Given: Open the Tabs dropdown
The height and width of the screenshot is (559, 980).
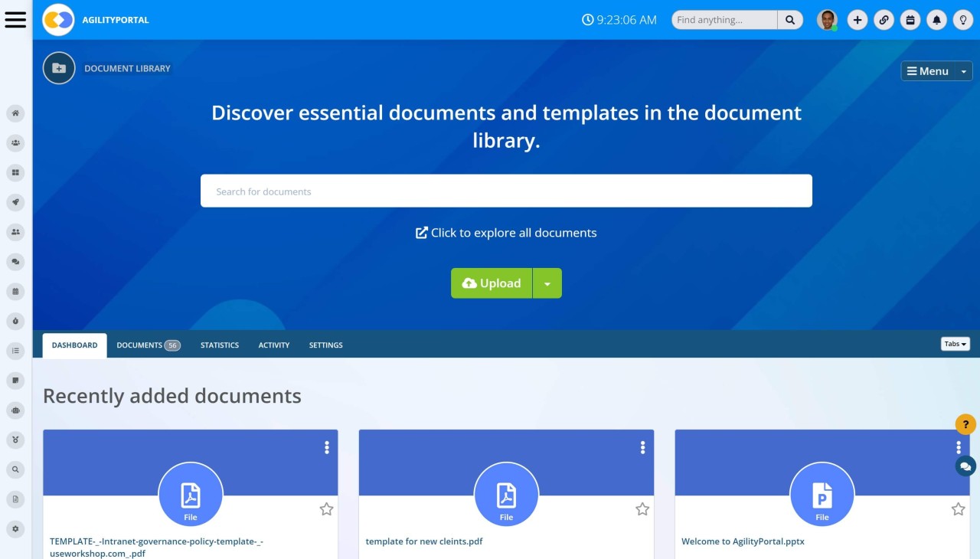Looking at the screenshot, I should coord(955,344).
